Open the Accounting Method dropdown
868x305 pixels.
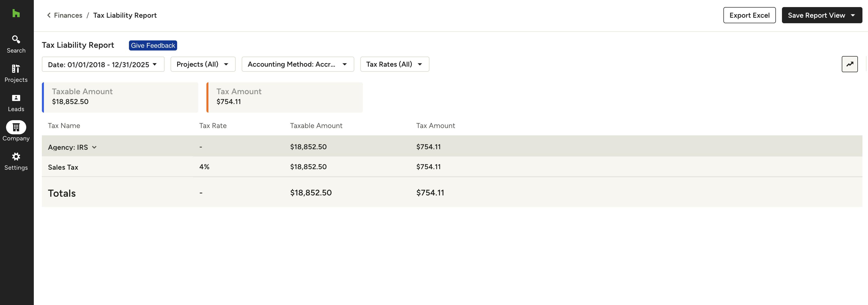[x=297, y=64]
